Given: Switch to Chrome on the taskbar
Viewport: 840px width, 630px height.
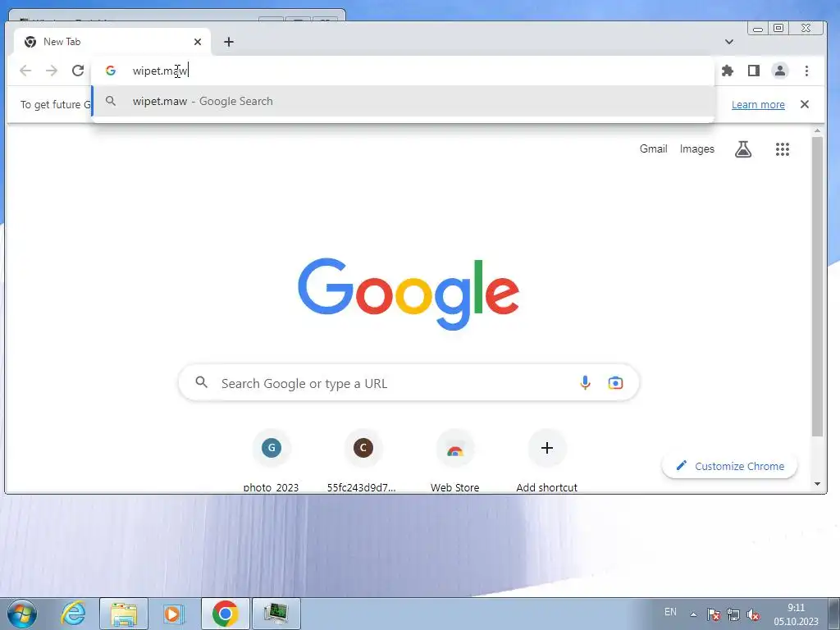Looking at the screenshot, I should coord(225,614).
